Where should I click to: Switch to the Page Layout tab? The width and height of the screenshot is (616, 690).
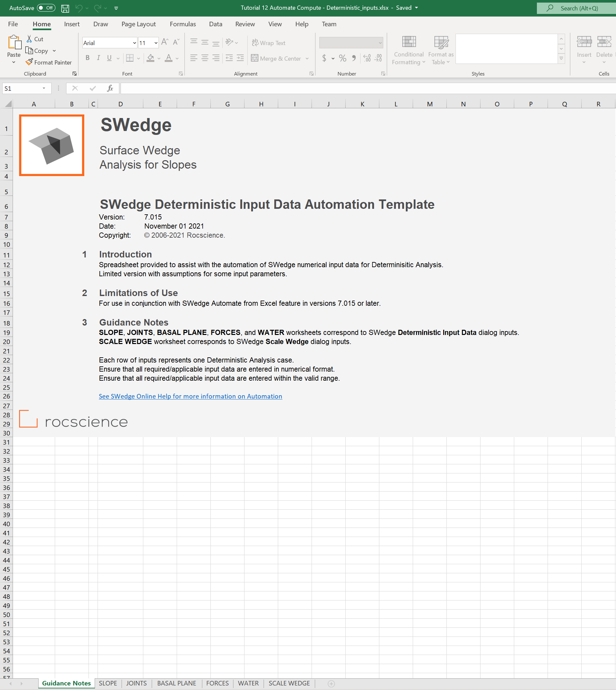point(138,24)
